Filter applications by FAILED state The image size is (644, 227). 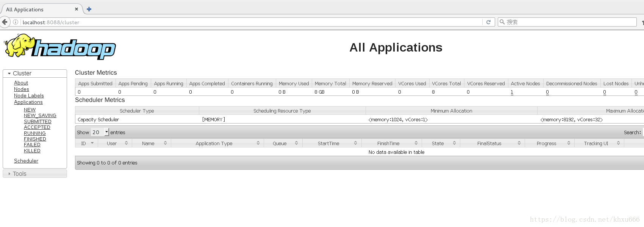[32, 144]
